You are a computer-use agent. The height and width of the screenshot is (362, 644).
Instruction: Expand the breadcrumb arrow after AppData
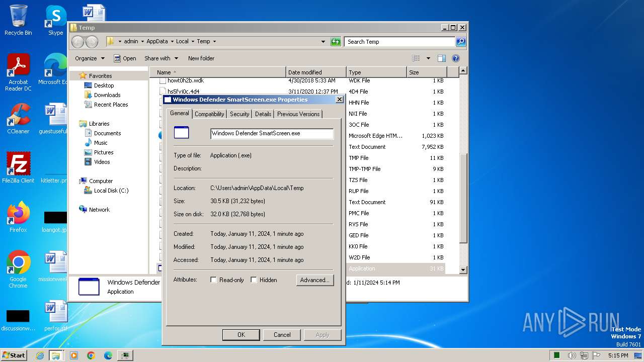[172, 42]
